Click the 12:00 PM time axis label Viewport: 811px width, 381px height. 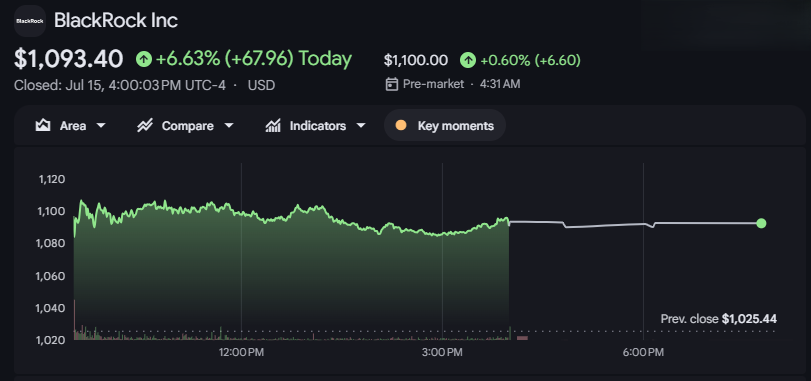coord(242,353)
